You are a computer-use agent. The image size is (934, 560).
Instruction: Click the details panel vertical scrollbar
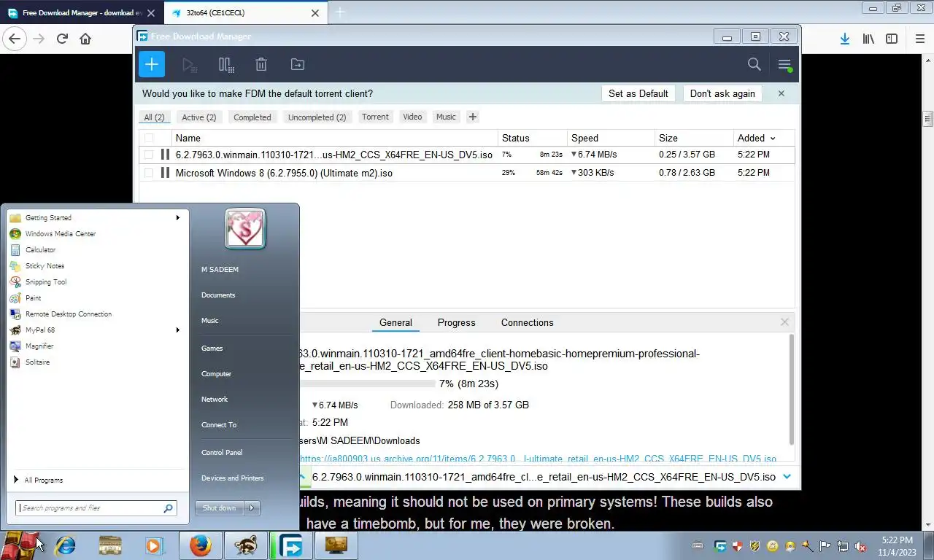point(791,390)
